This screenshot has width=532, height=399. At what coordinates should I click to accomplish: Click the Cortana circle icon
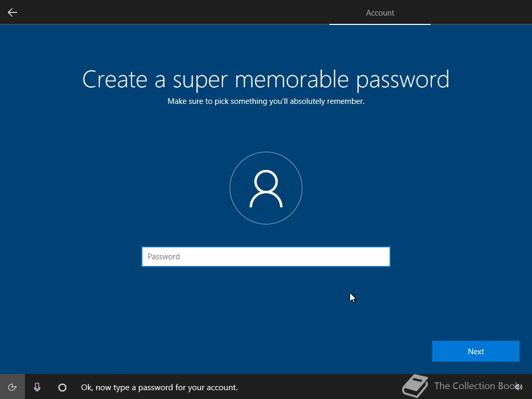pos(62,387)
